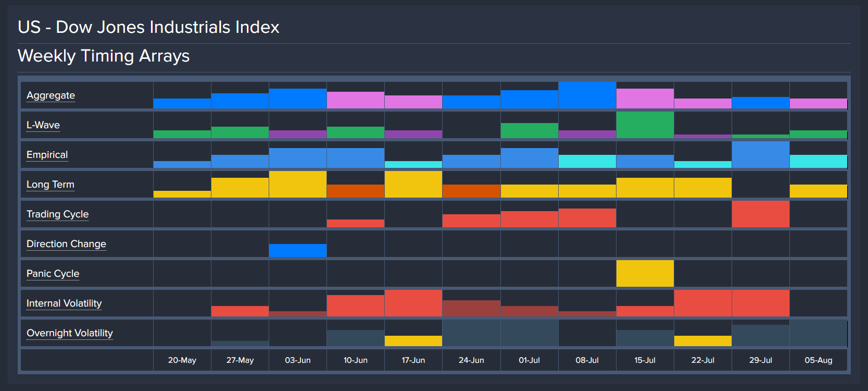This screenshot has width=868, height=391.
Task: Open the Empirical array link
Action: [47, 155]
